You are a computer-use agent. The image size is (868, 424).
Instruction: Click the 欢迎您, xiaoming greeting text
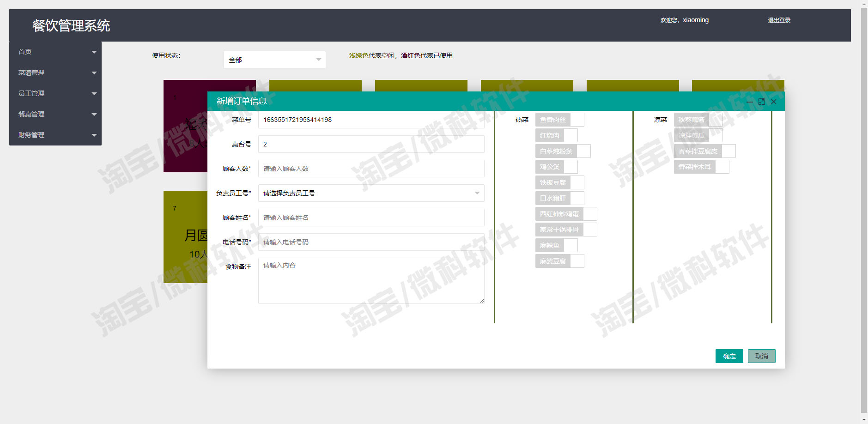[x=684, y=20]
